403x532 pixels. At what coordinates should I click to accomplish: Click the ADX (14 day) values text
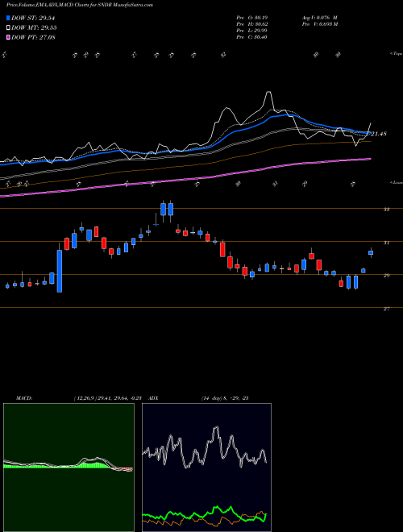pos(225,398)
